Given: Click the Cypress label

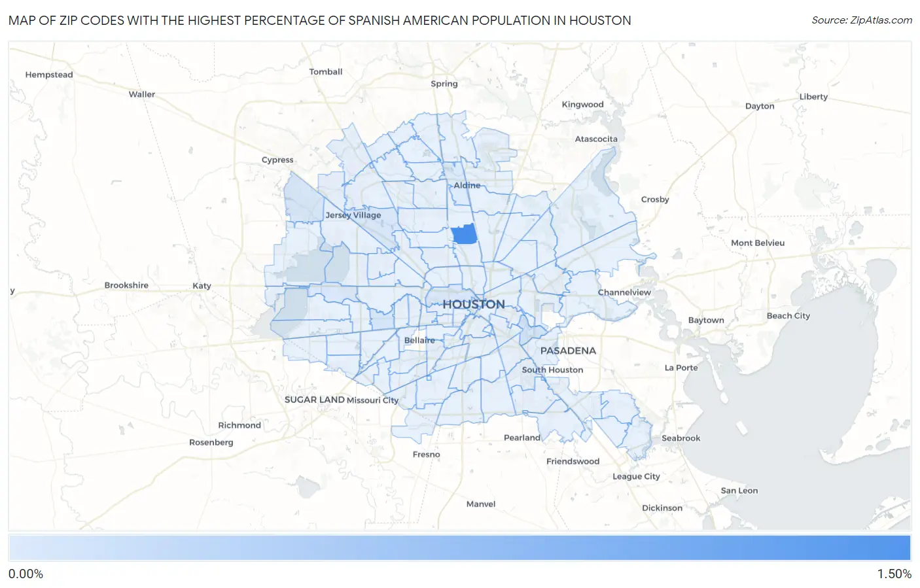Looking at the screenshot, I should [x=277, y=160].
